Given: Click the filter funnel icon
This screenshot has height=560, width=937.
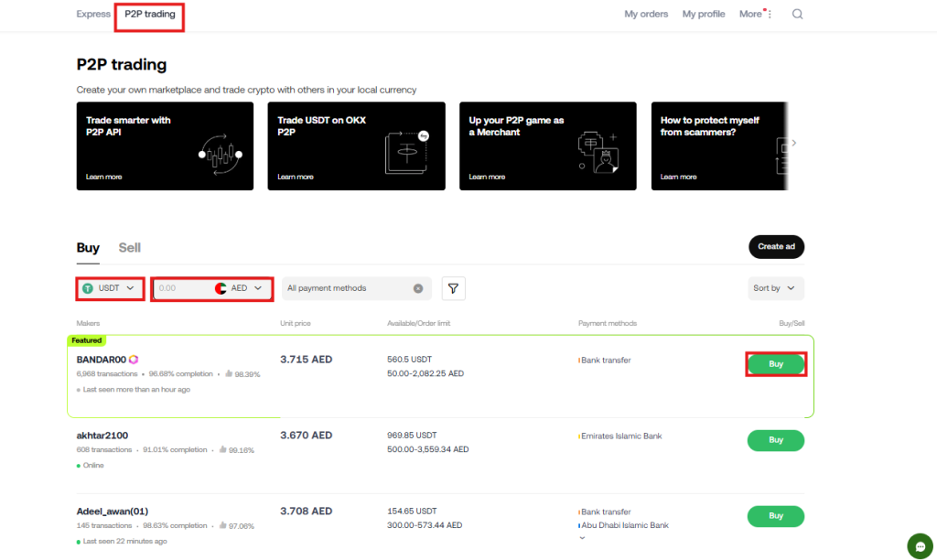Looking at the screenshot, I should click(x=453, y=288).
